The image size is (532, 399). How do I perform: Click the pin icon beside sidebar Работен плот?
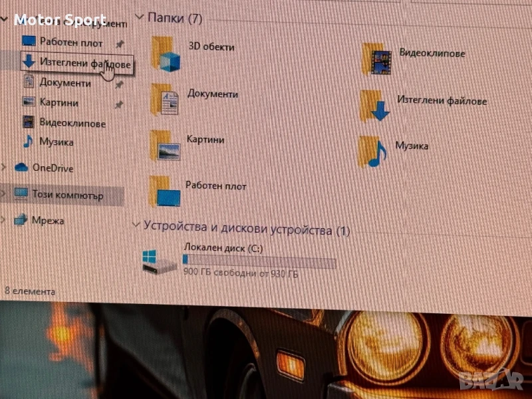tap(119, 43)
